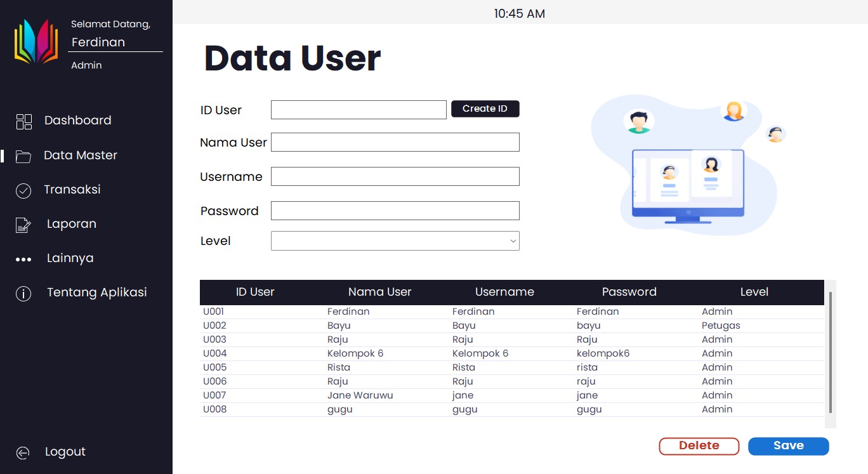The image size is (868, 474).
Task: Click the Ferdinan name in the sidebar
Action: (98, 43)
